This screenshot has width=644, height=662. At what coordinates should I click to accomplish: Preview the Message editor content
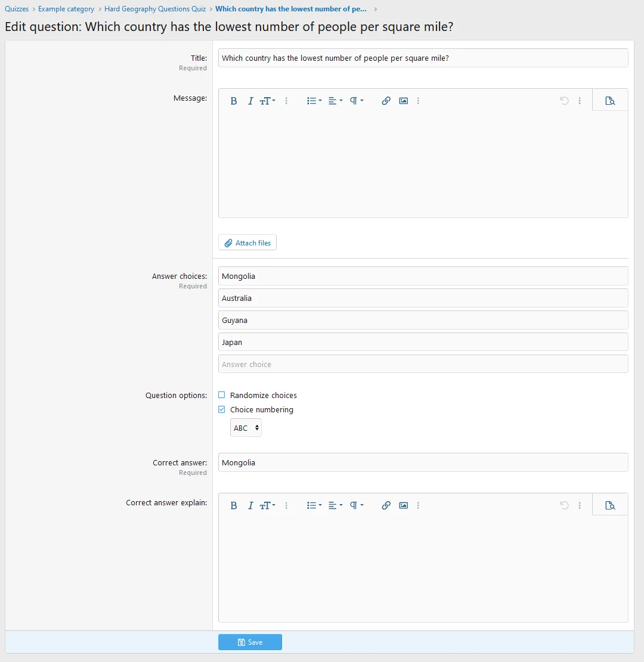coord(609,101)
